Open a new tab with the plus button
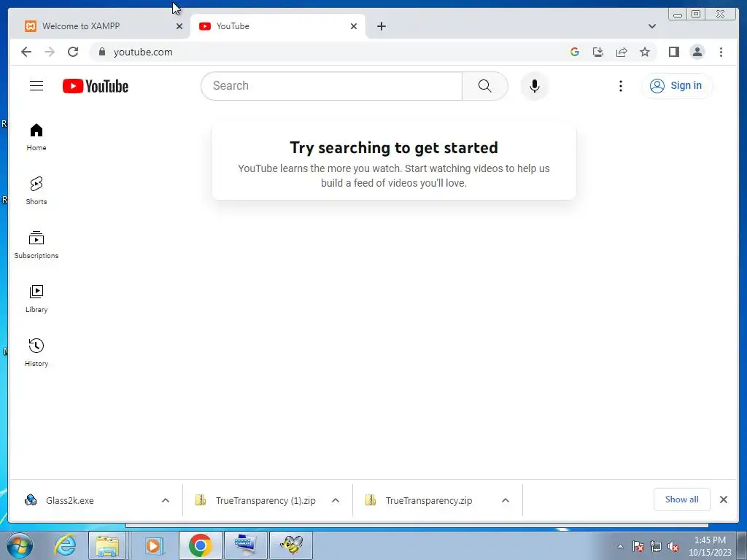Image resolution: width=747 pixels, height=560 pixels. pyautogui.click(x=381, y=26)
